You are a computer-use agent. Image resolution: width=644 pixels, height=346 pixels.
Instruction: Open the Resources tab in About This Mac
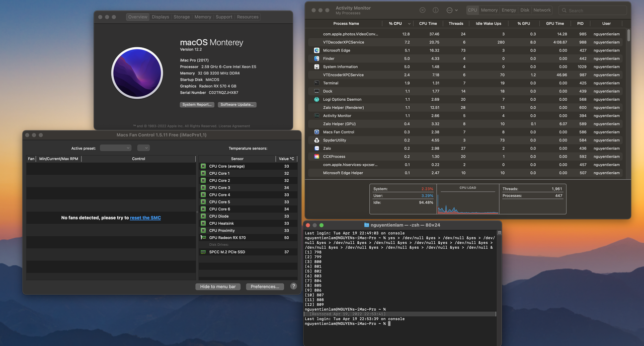(248, 17)
